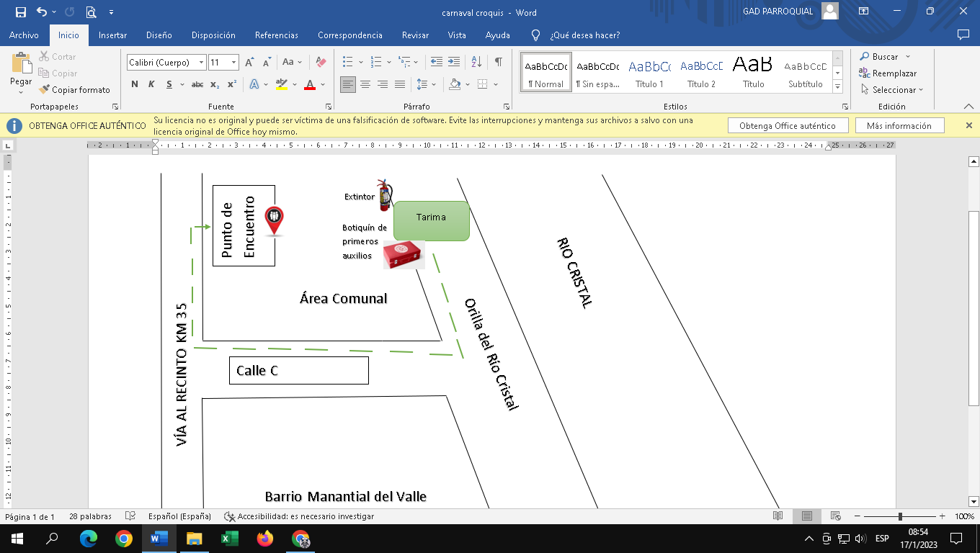Toggle italic text formatting
The height and width of the screenshot is (553, 980).
point(151,85)
